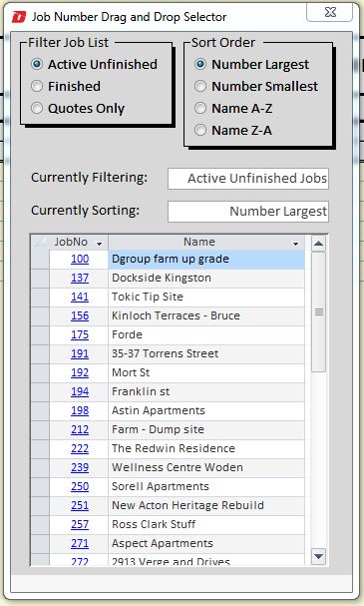Open job number 212 link
This screenshot has width=364, height=606.
tap(80, 429)
